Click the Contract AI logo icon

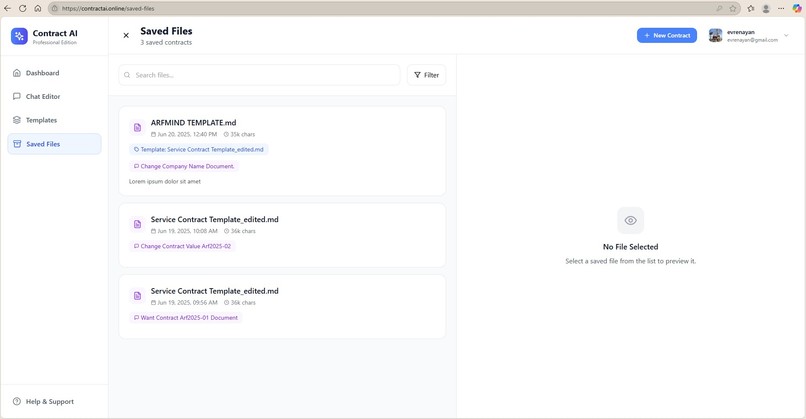pyautogui.click(x=19, y=36)
